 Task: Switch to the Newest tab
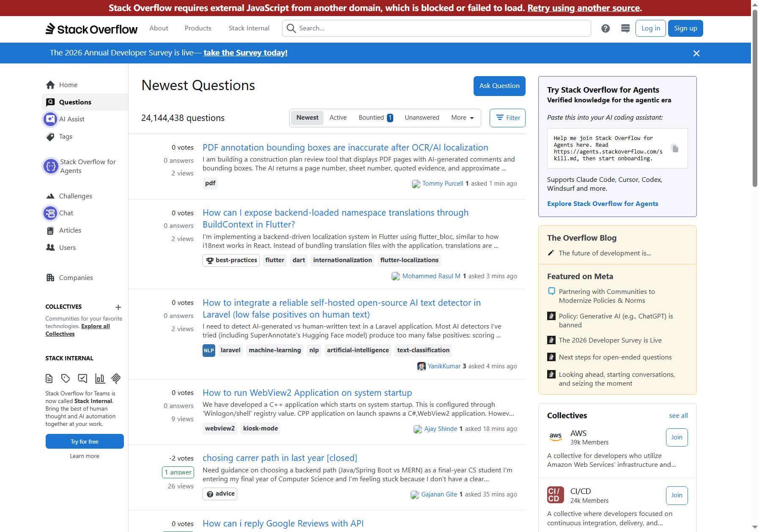[307, 118]
